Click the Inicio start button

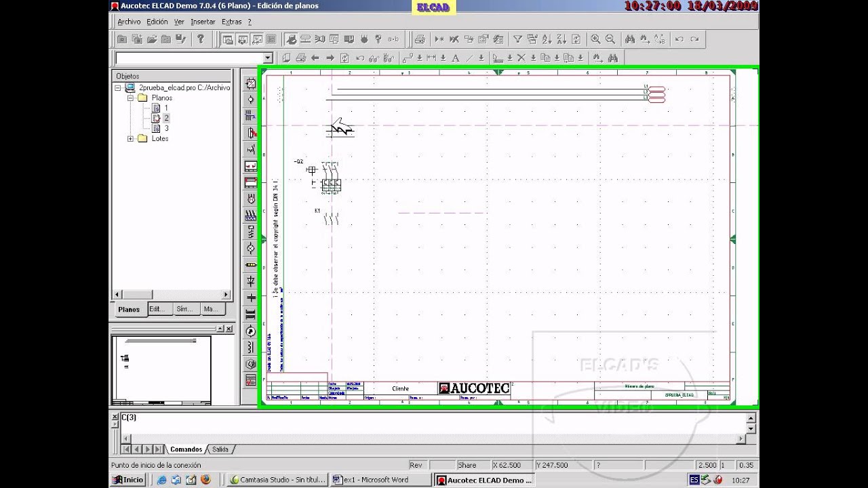tap(128, 480)
